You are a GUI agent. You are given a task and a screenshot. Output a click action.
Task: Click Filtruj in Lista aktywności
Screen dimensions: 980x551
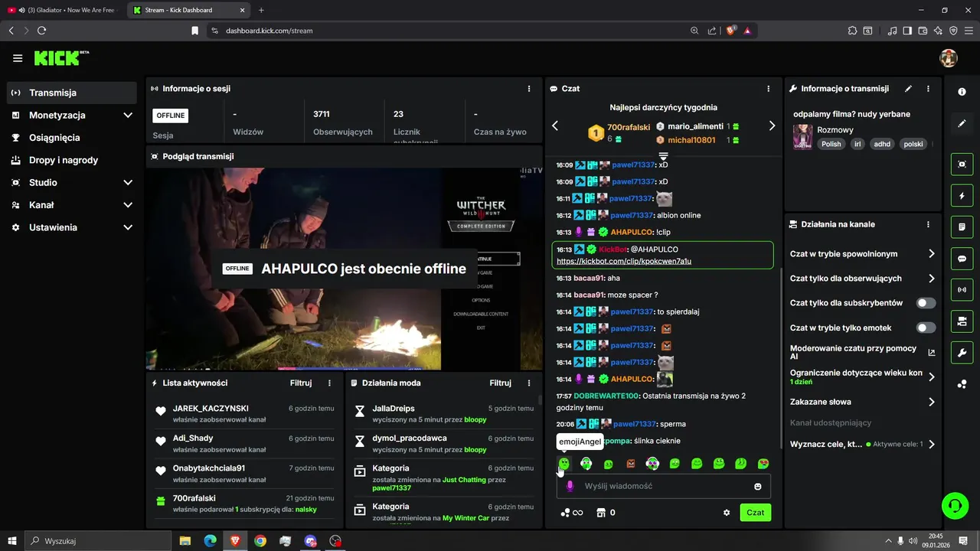pyautogui.click(x=301, y=383)
